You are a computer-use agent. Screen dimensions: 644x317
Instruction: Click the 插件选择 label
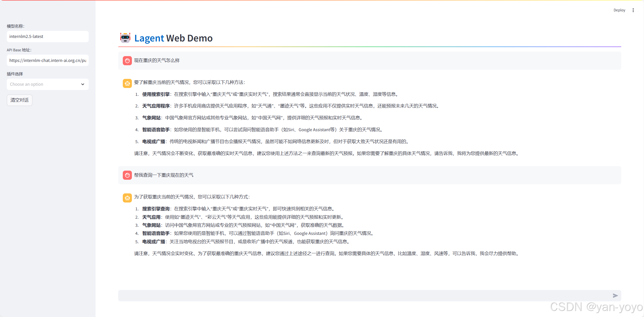(x=15, y=74)
